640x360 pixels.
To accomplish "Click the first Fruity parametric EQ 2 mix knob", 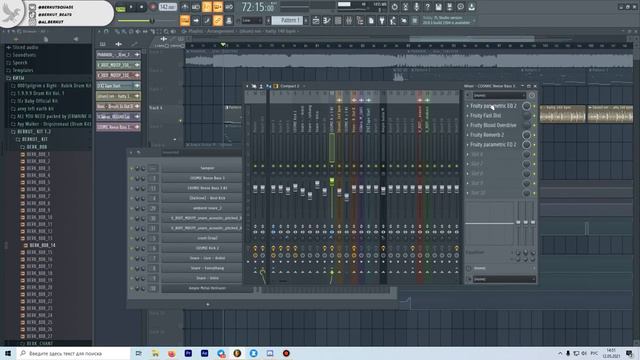I will click(x=527, y=106).
